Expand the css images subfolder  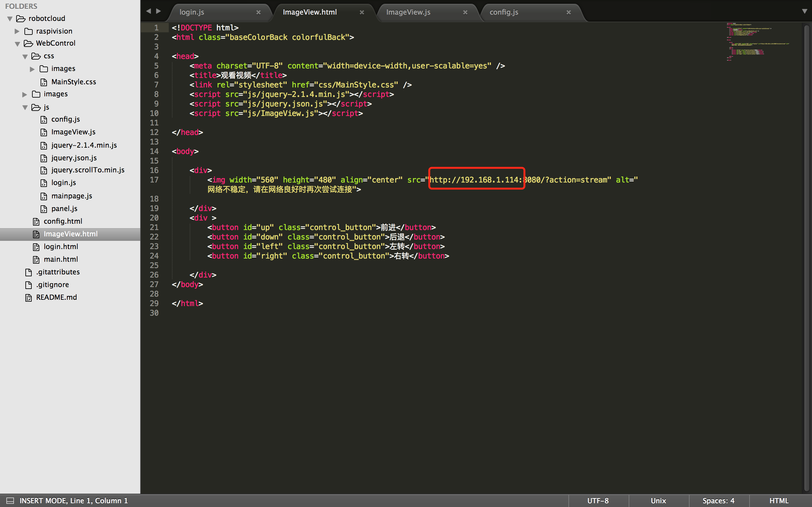[32, 69]
